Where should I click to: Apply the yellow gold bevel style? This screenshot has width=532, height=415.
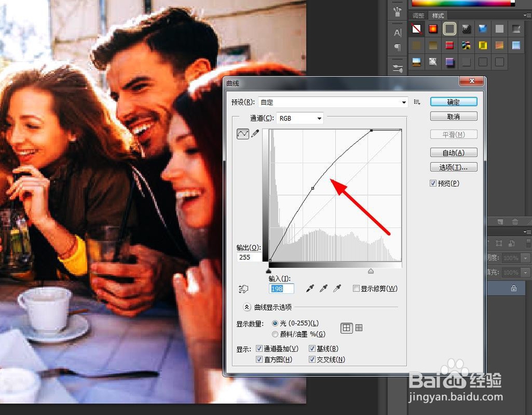coord(483,45)
